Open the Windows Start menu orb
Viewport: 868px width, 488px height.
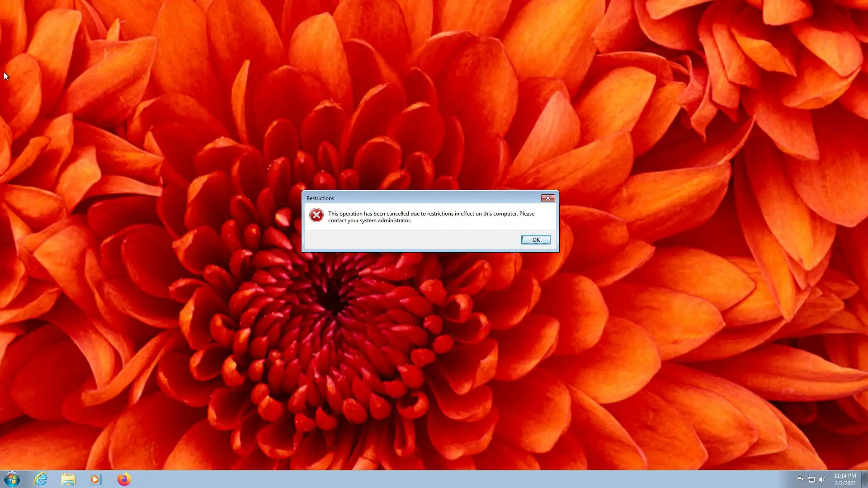point(12,479)
